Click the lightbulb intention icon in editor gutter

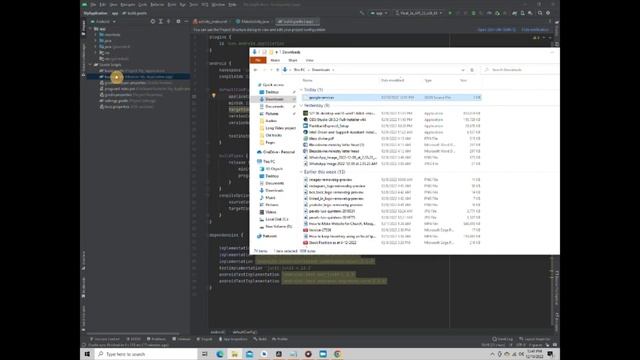click(213, 96)
